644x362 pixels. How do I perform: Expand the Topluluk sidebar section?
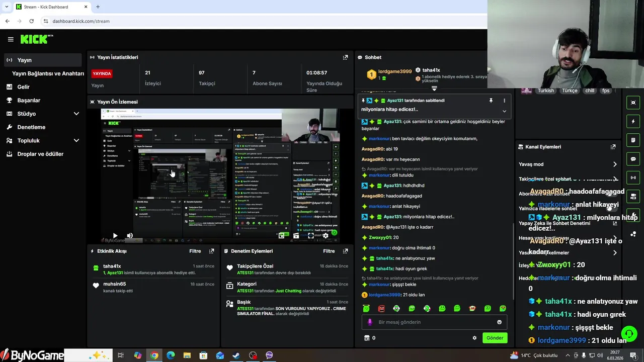(76, 141)
